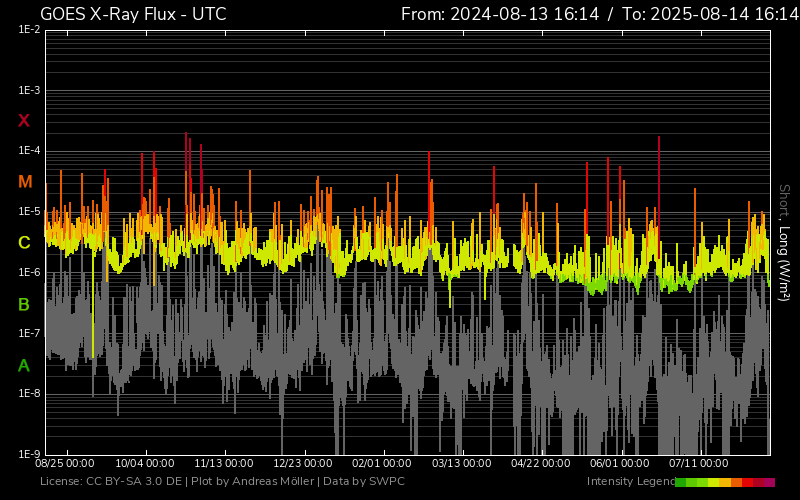Click the 02/01 00:00 time axis label
Viewport: 800px width, 500px height.
(x=381, y=464)
